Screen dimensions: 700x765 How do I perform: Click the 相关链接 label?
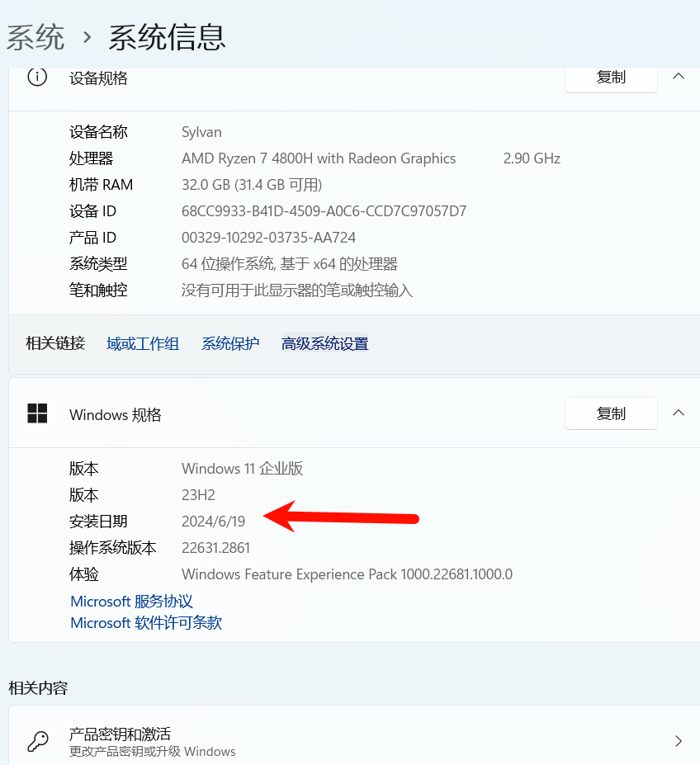[x=55, y=343]
